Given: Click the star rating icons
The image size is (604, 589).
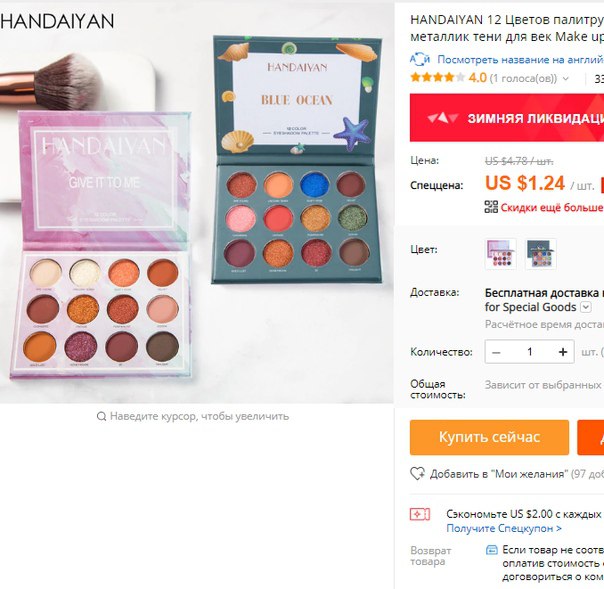Looking at the screenshot, I should click(438, 78).
